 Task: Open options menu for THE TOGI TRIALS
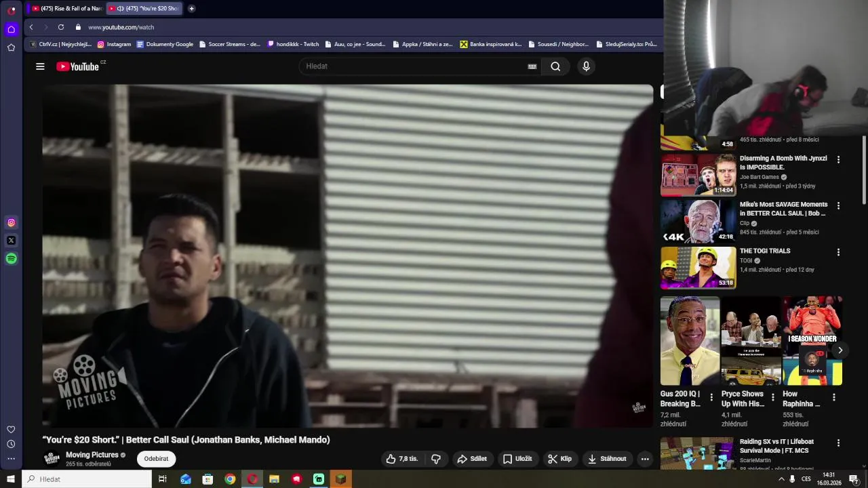point(838,252)
